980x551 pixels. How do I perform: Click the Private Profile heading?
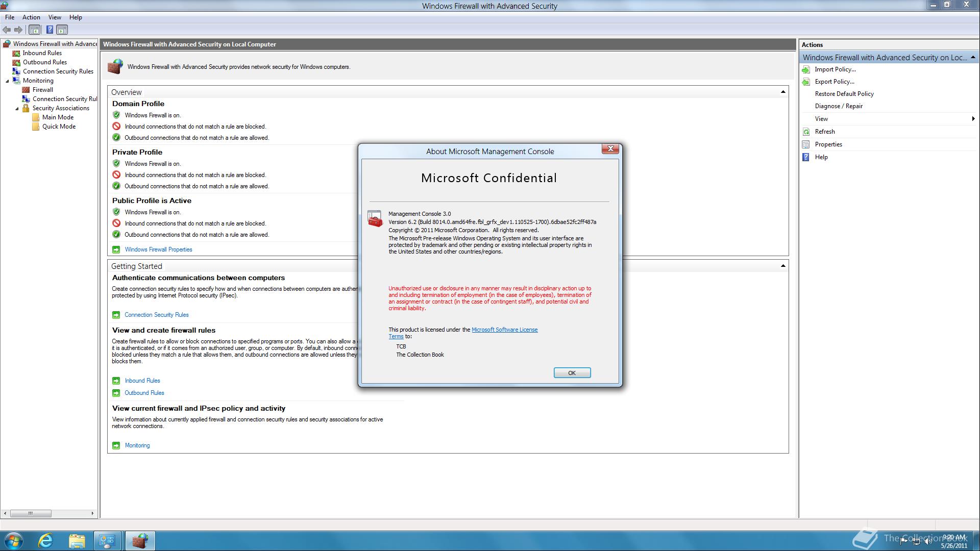137,152
